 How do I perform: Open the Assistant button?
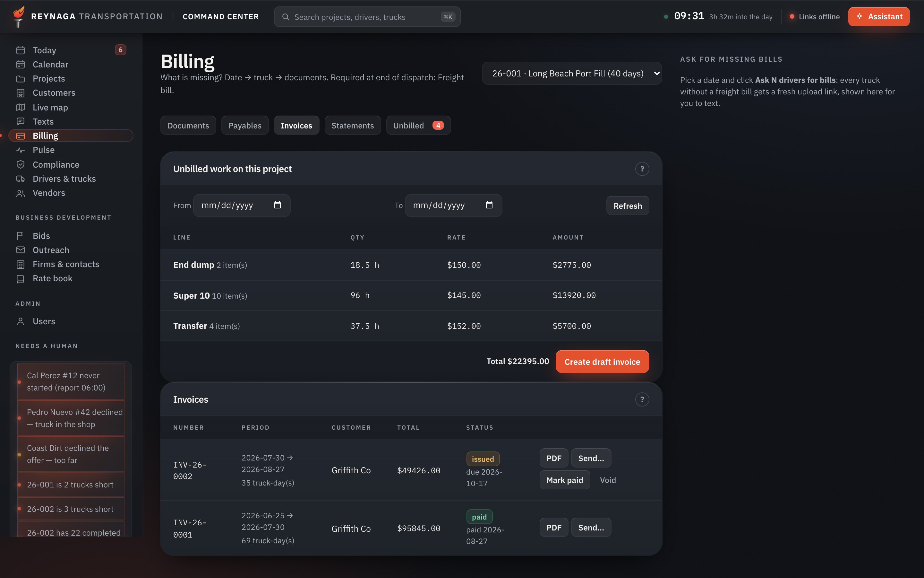click(x=878, y=16)
